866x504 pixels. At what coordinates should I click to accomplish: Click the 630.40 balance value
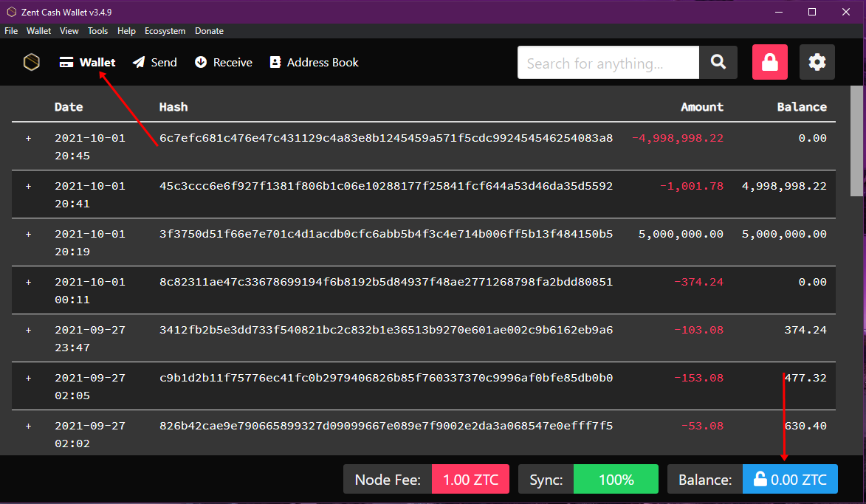(x=805, y=427)
